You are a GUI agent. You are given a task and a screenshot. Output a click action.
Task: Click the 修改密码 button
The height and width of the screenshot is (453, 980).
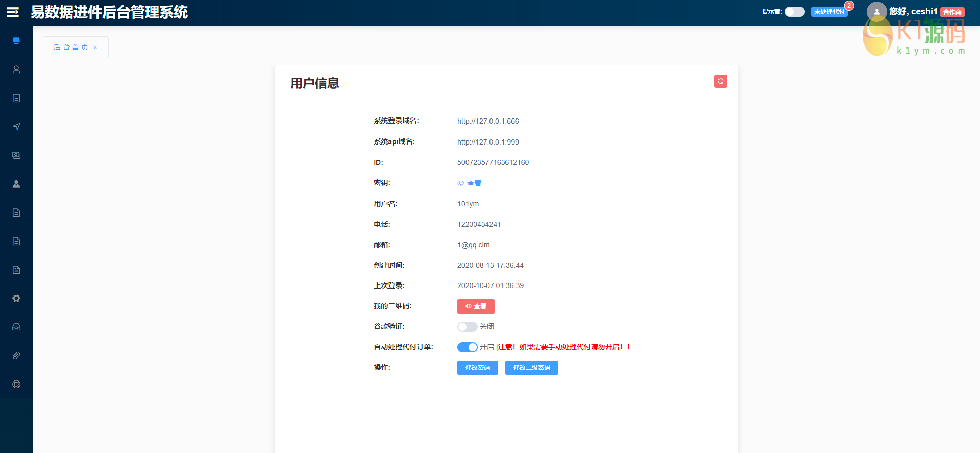[x=477, y=368]
